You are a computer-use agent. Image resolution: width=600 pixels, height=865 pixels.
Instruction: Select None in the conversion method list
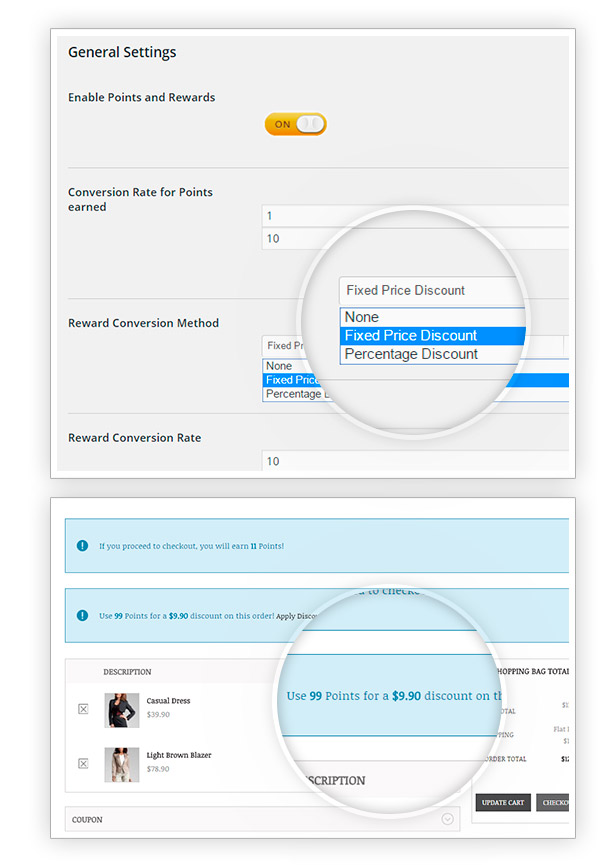click(280, 366)
